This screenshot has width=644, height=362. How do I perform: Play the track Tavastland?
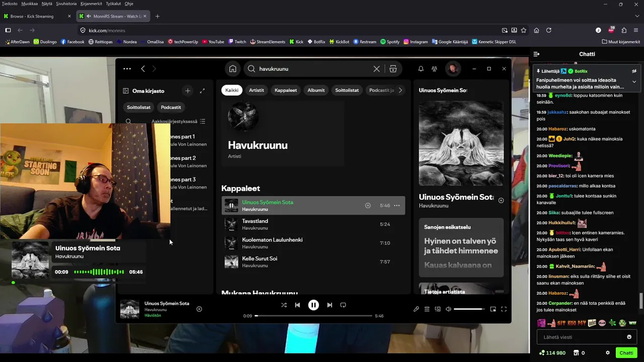click(x=313, y=224)
